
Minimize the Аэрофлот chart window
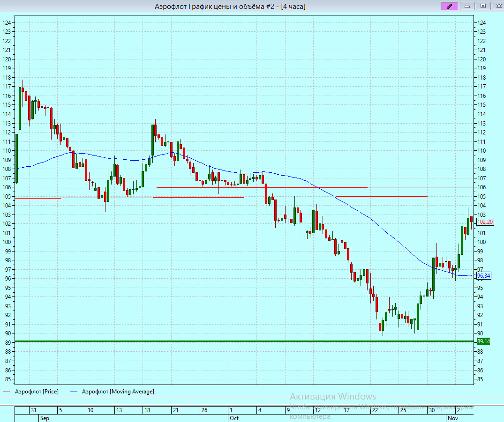click(x=467, y=6)
